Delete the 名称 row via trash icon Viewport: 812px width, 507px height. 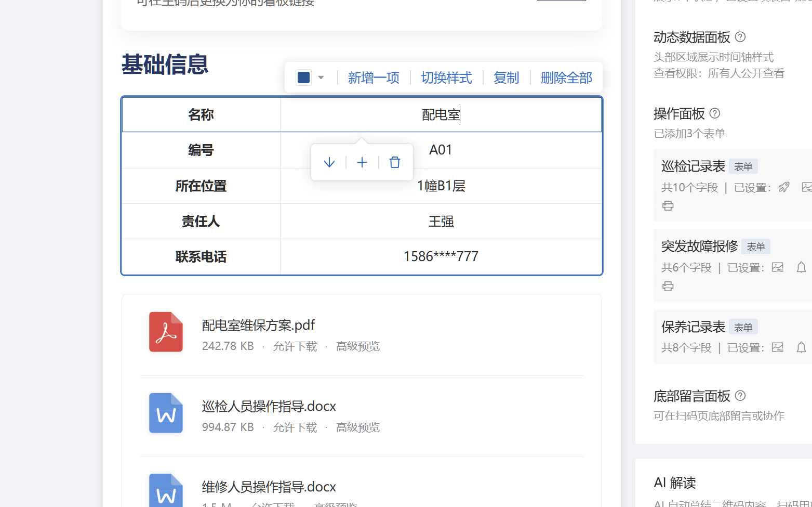(395, 162)
